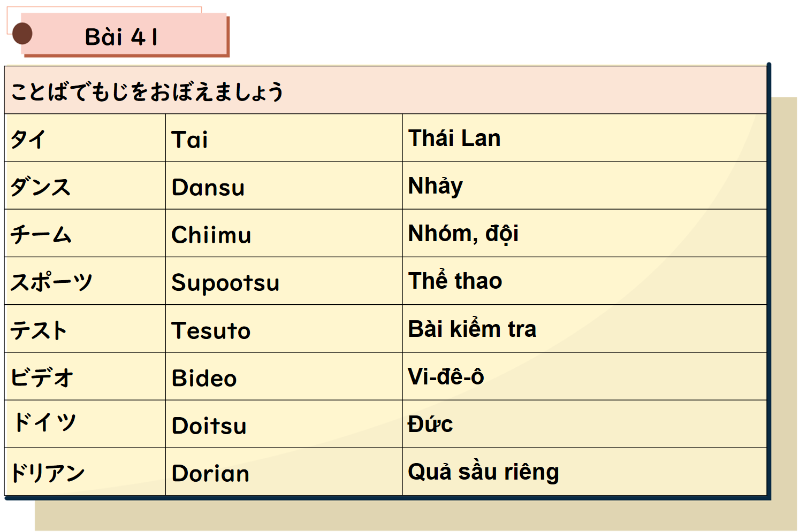Click the brown circle bullet beside Bài 41
Screen dimensions: 807x532
[22, 34]
